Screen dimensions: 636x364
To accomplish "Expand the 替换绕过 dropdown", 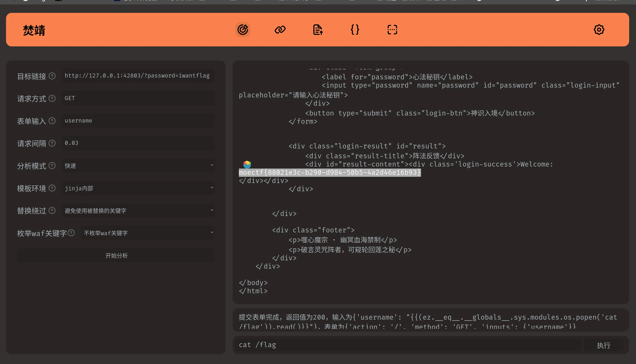I will pyautogui.click(x=138, y=211).
